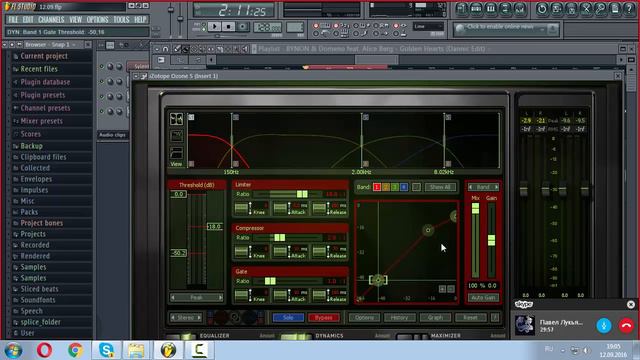Click the circular arrow icon in top toolbar
Screen dimensions: 640x360
click(542, 9)
